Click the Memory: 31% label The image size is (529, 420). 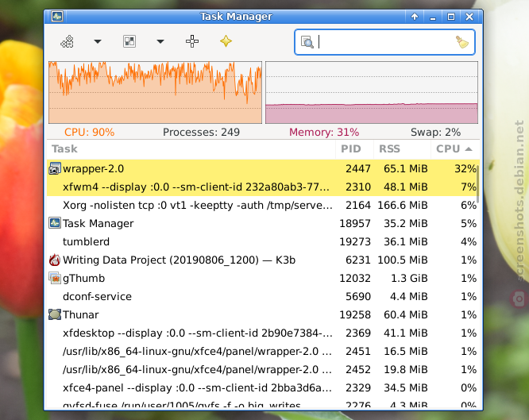click(x=324, y=133)
